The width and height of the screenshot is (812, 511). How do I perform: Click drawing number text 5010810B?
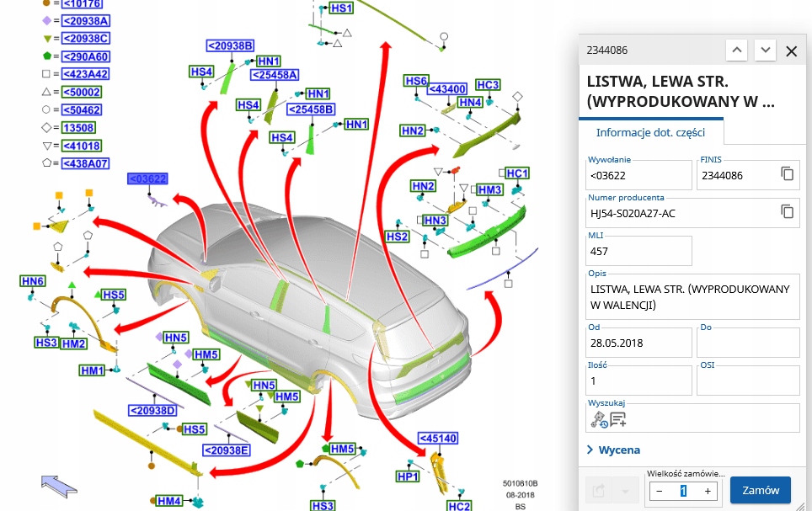[x=520, y=483]
